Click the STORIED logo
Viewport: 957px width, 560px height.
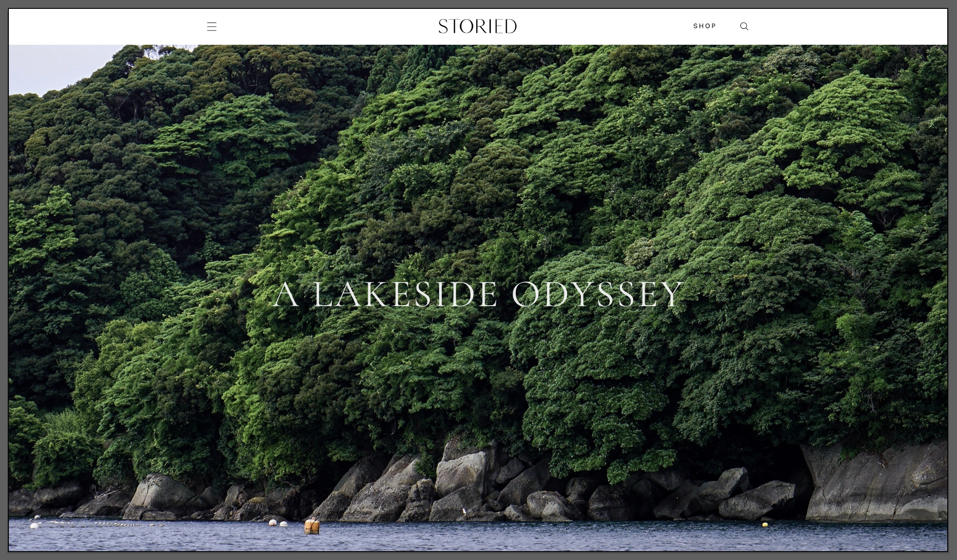tap(477, 26)
